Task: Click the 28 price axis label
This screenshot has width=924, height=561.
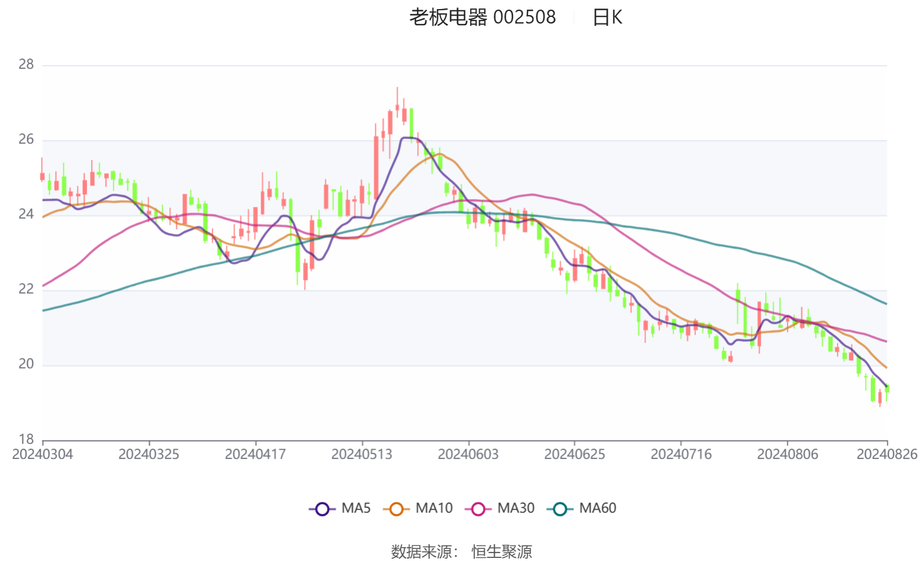Action: pos(26,65)
